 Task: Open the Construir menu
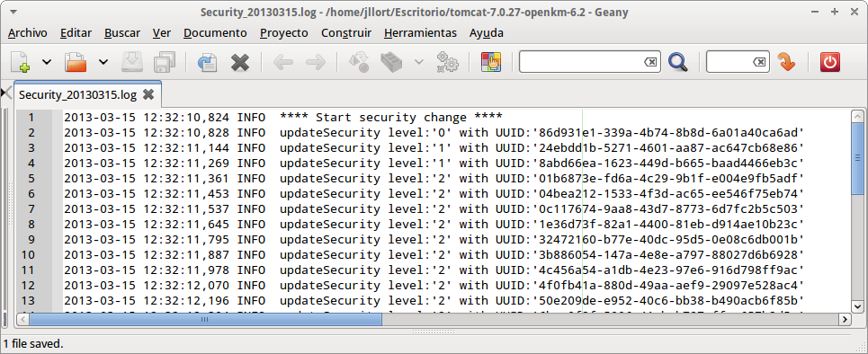[x=346, y=33]
